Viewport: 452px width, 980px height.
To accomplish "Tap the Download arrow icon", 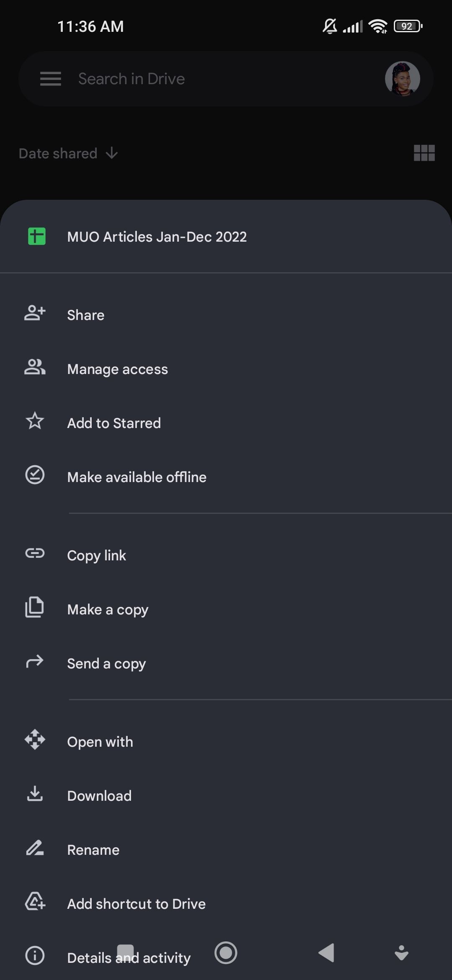I will [x=35, y=794].
